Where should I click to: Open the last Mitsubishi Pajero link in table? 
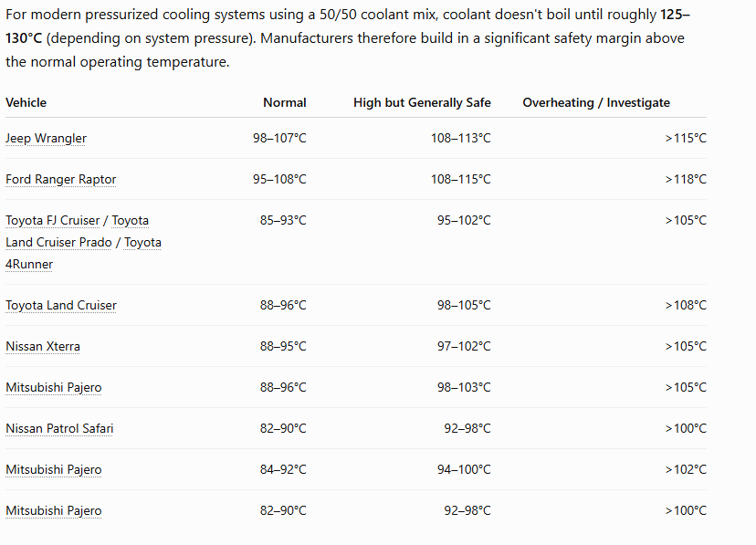54,510
